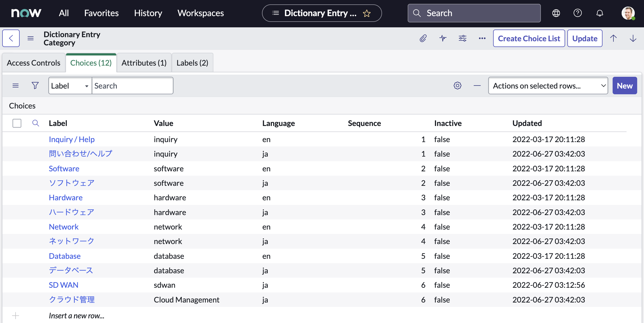This screenshot has height=323, width=644.
Task: Open the personalize form sliders icon
Action: pos(463,38)
